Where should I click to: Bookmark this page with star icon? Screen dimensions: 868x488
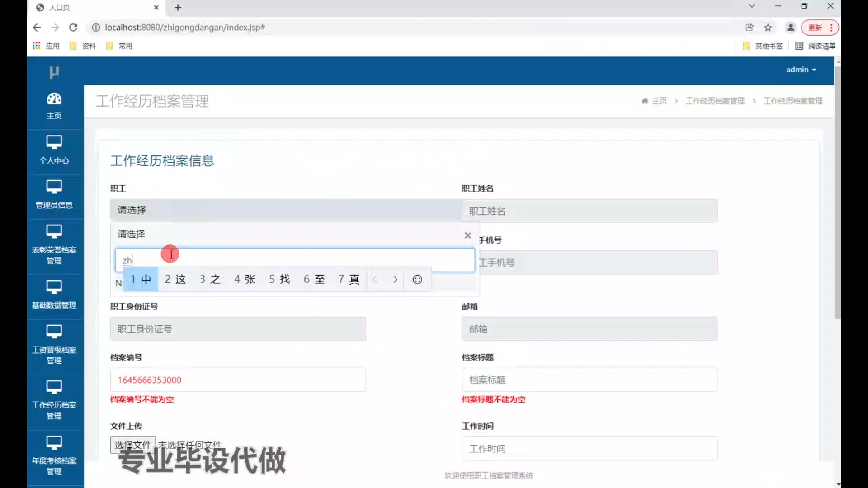[768, 28]
